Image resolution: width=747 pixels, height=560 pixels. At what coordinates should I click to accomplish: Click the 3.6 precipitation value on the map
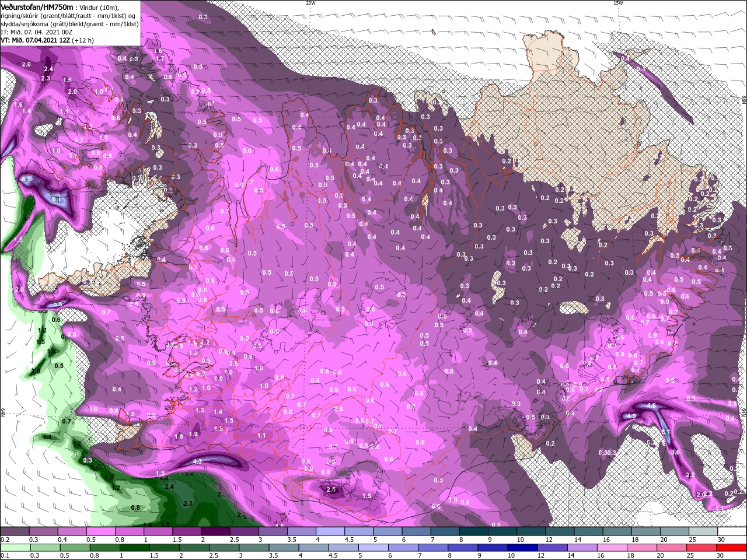(x=676, y=452)
